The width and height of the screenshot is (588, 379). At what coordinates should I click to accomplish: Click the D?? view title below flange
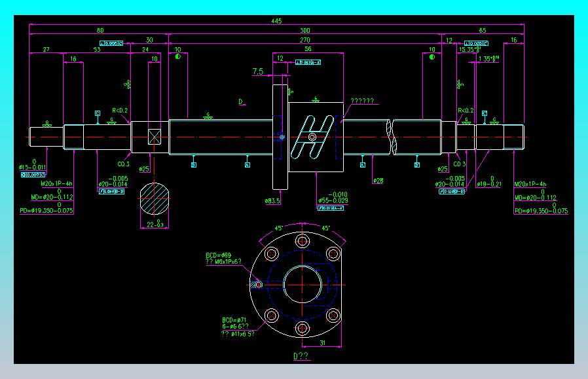301,356
